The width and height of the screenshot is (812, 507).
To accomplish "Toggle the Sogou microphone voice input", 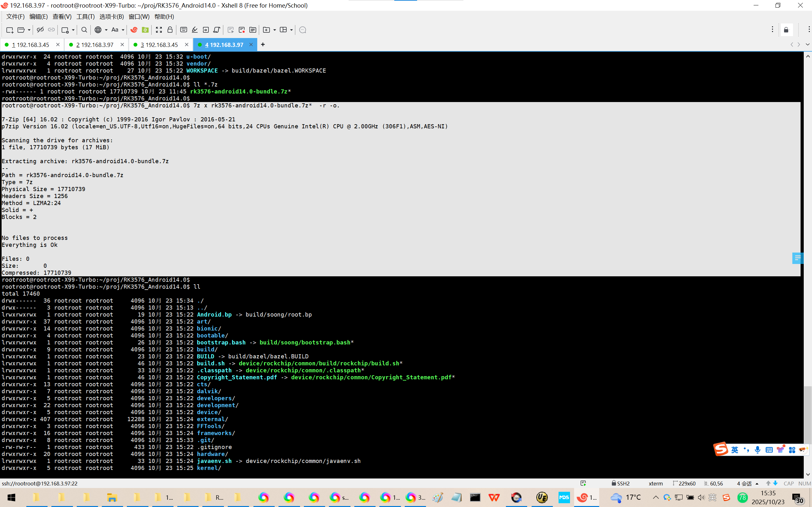I will click(757, 450).
